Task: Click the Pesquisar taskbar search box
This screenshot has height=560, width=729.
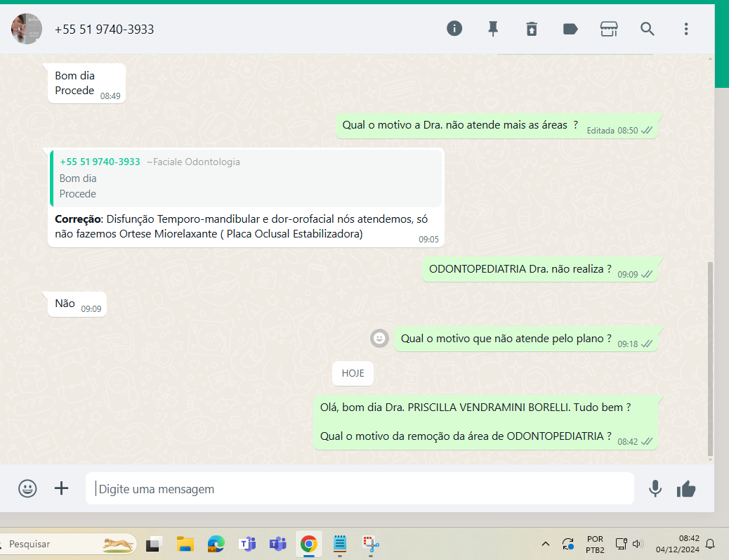Action: point(68,544)
